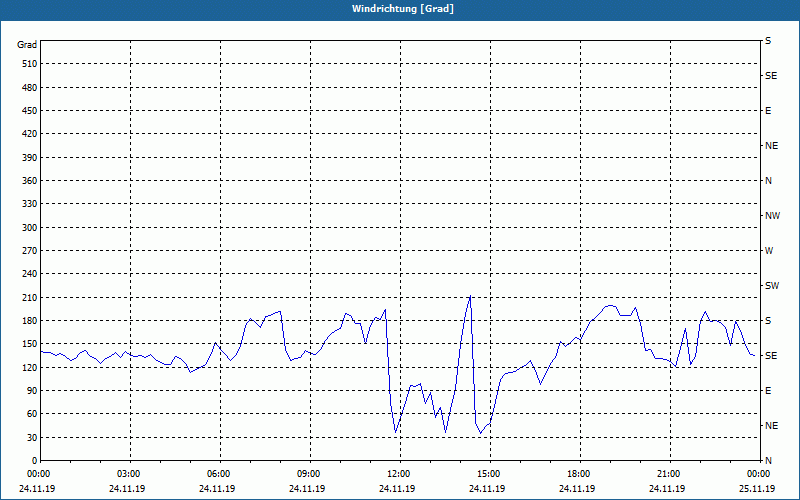Click compass label N beside 360 gridline
The height and width of the screenshot is (500, 800).
click(769, 181)
